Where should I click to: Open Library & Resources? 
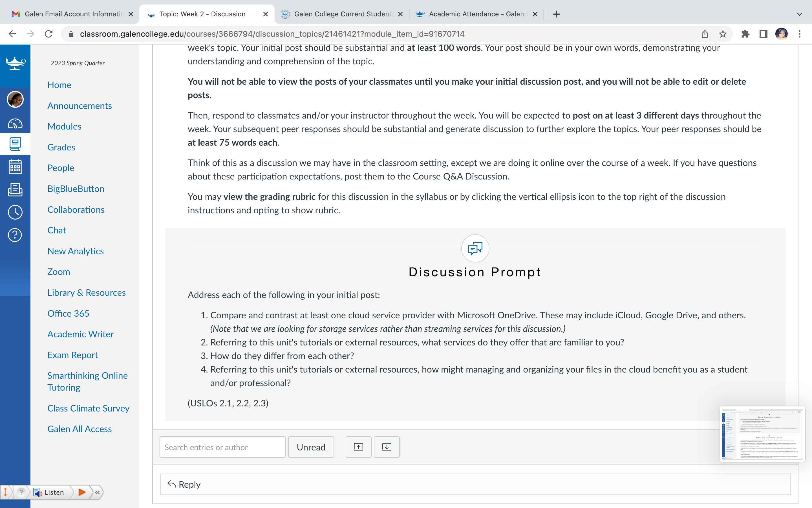click(x=87, y=293)
